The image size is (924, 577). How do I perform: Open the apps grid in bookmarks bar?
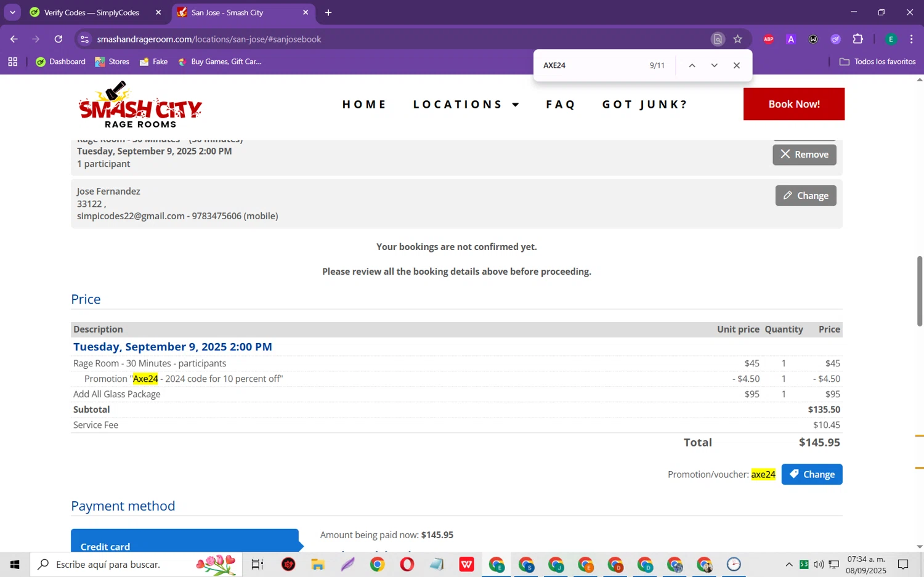click(x=13, y=62)
